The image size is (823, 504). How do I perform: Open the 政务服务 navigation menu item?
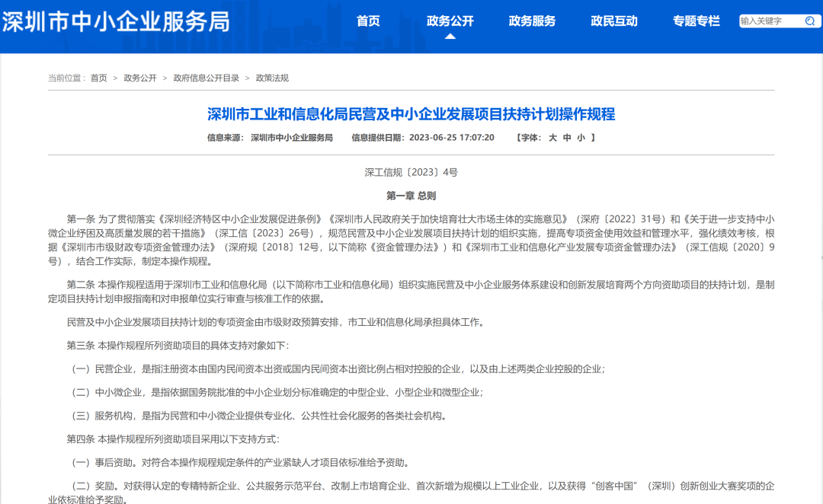pyautogui.click(x=532, y=21)
